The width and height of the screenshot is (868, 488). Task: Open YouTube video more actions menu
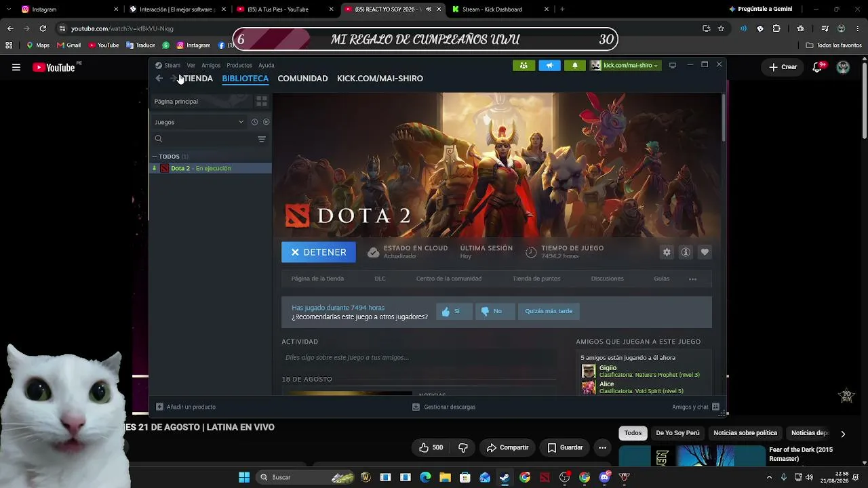(x=602, y=447)
